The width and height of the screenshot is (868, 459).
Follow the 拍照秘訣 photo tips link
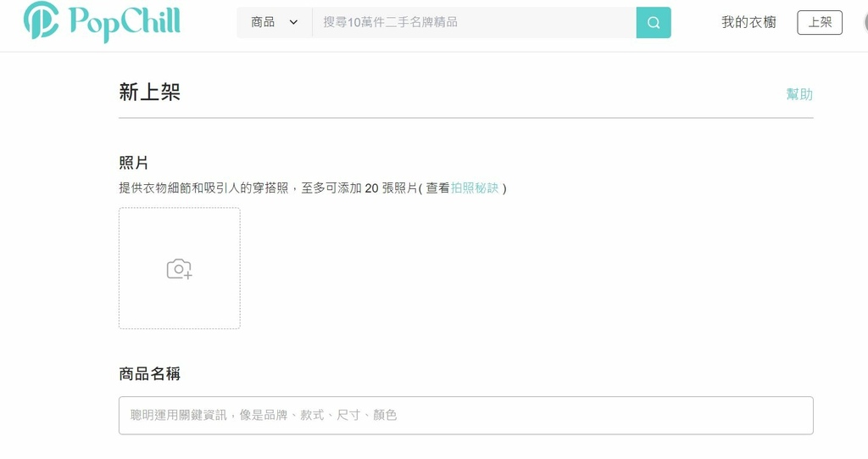[x=475, y=188]
